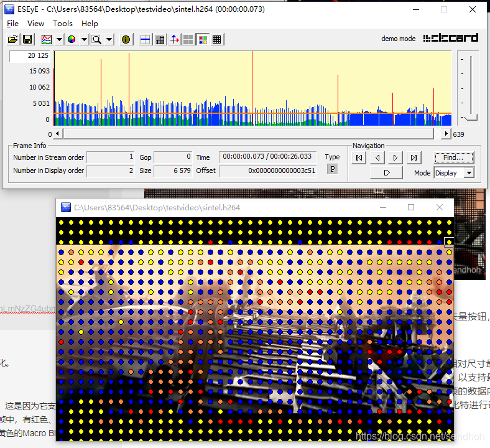Open the View menu
The image size is (490, 448).
[35, 24]
